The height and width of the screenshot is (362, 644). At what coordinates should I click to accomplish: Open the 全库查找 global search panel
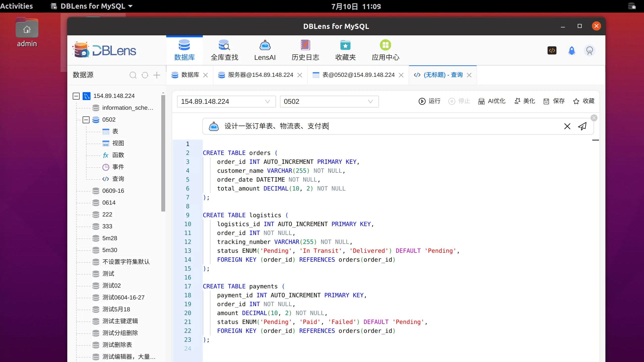(x=224, y=49)
